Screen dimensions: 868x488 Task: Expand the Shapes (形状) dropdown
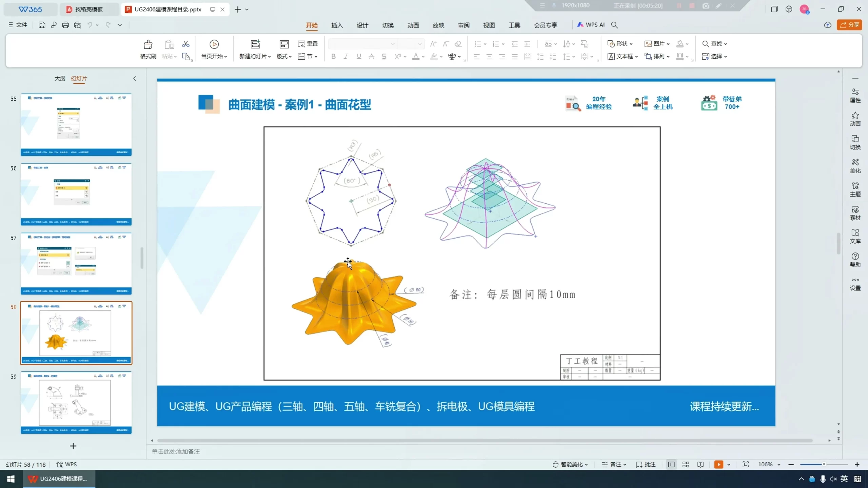click(x=620, y=44)
